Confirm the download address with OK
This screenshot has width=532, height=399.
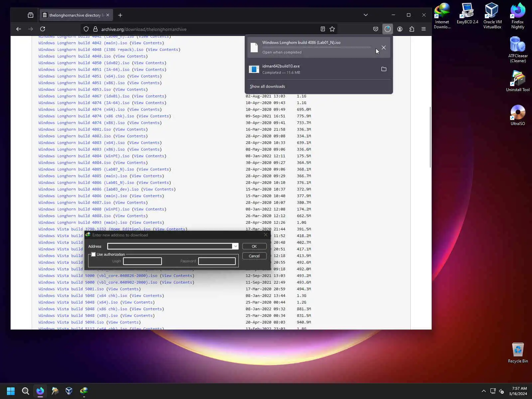254,246
